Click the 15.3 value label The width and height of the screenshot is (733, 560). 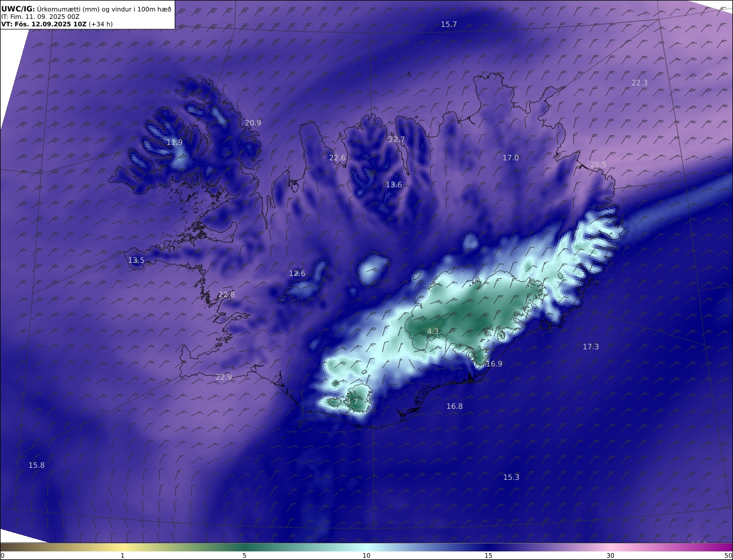[x=511, y=477]
